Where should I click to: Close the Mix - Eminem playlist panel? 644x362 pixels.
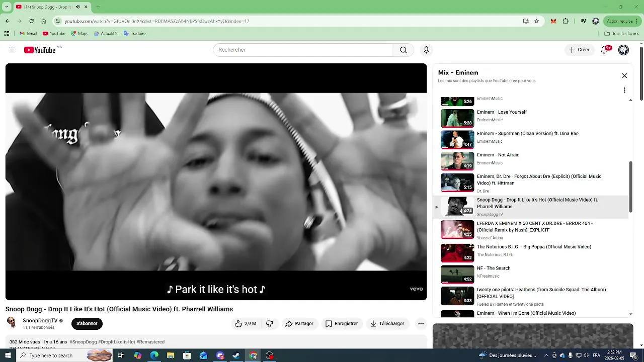click(624, 75)
